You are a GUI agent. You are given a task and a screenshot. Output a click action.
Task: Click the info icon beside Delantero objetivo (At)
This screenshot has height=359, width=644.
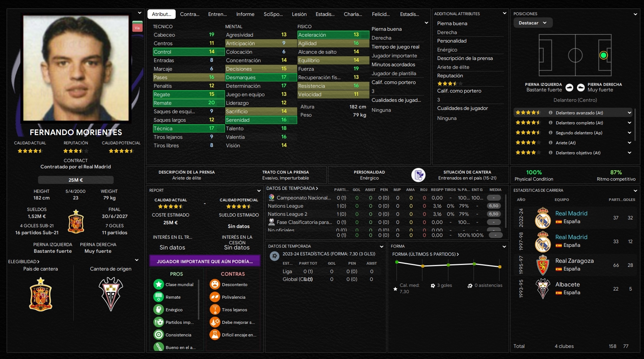551,153
